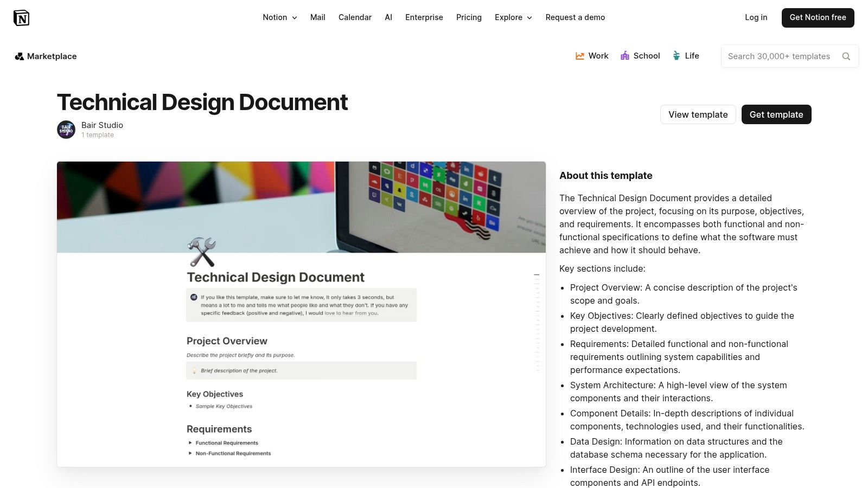Open the Bair Studio creator profile

(x=102, y=125)
